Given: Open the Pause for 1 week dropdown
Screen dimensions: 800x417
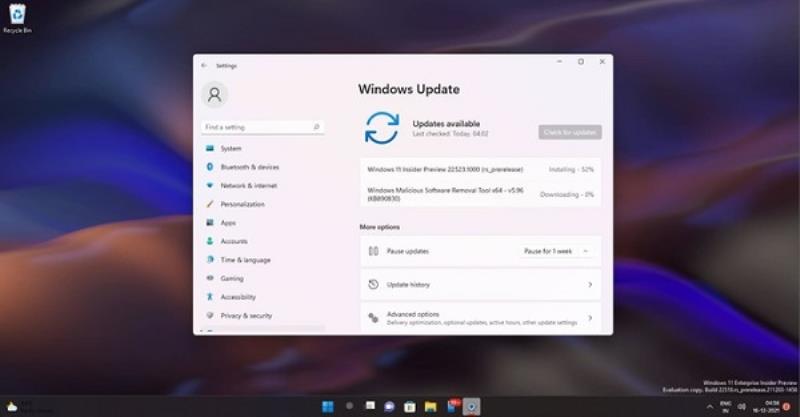Looking at the screenshot, I should point(556,251).
